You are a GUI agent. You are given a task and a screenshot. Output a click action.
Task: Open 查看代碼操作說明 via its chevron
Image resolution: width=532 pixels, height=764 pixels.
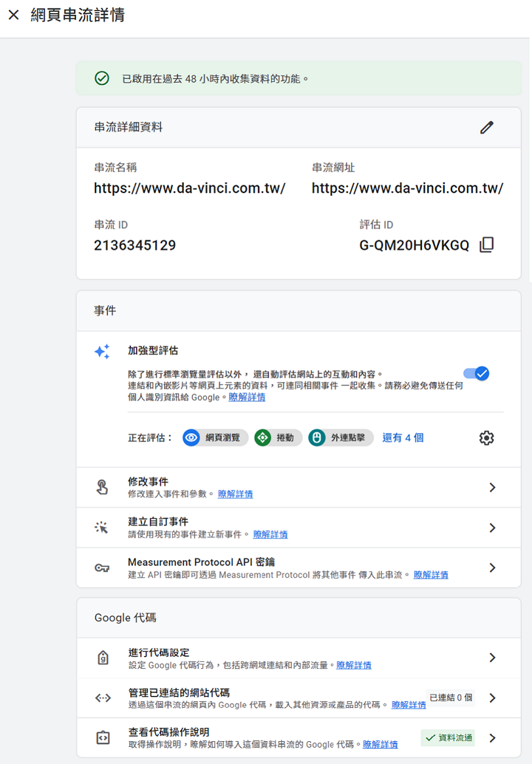point(492,737)
